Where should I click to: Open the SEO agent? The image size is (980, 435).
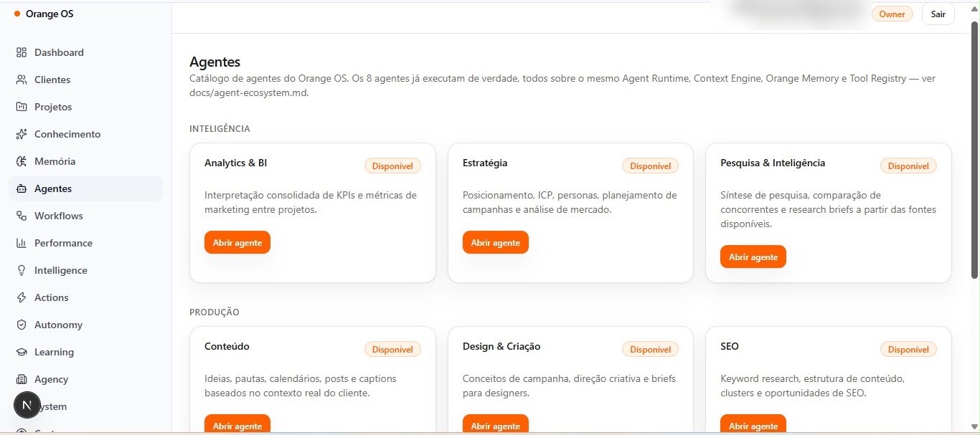753,424
